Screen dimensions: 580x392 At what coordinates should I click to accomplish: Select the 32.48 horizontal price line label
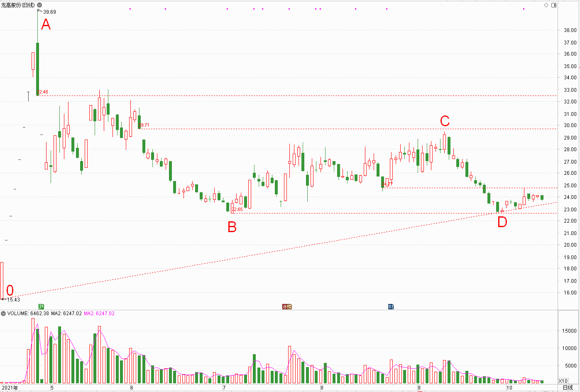pyautogui.click(x=42, y=92)
